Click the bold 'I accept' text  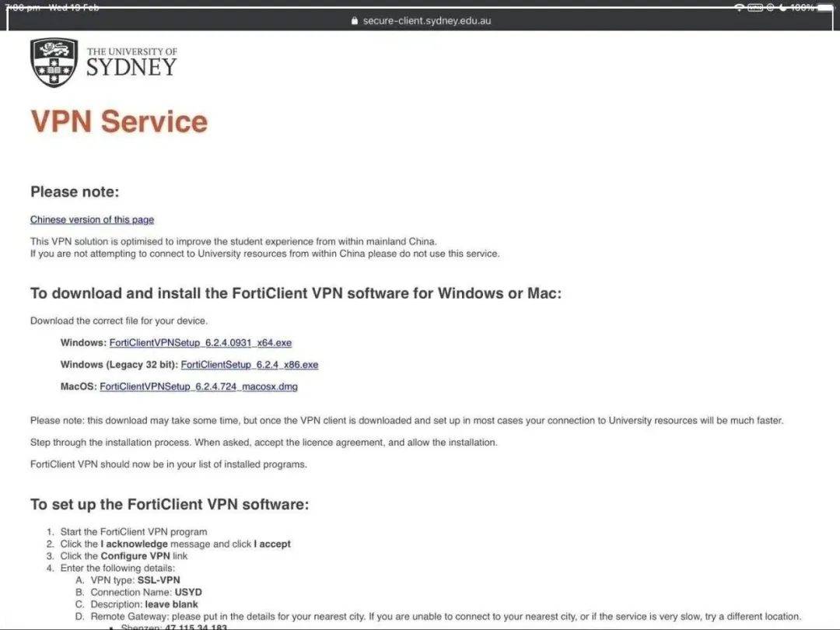(272, 544)
